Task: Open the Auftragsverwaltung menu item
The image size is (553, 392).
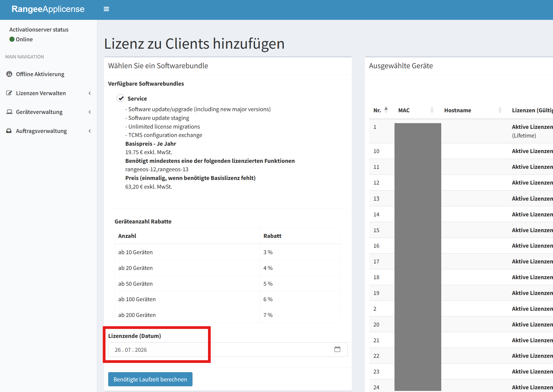Action: [x=41, y=131]
